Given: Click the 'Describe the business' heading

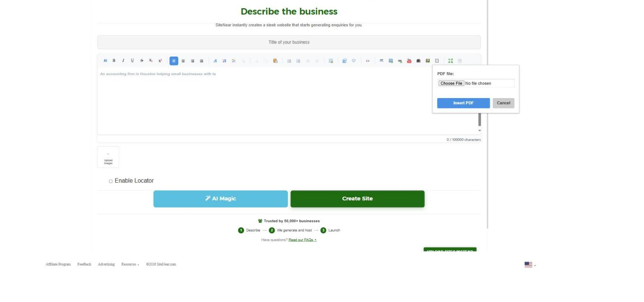Looking at the screenshot, I should (x=289, y=11).
